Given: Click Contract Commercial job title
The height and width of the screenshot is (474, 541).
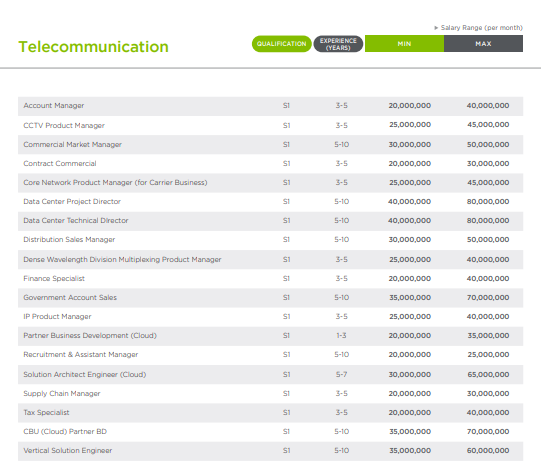Looking at the screenshot, I should coord(60,164).
